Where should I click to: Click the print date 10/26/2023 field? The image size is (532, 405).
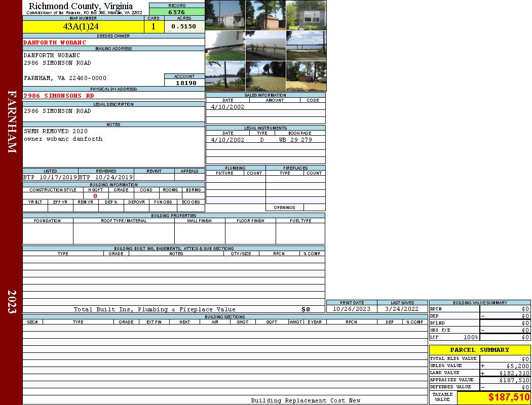point(351,309)
